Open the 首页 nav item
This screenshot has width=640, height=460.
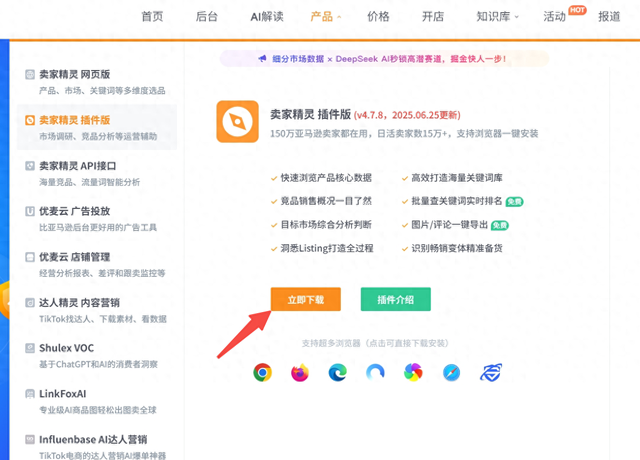click(152, 16)
